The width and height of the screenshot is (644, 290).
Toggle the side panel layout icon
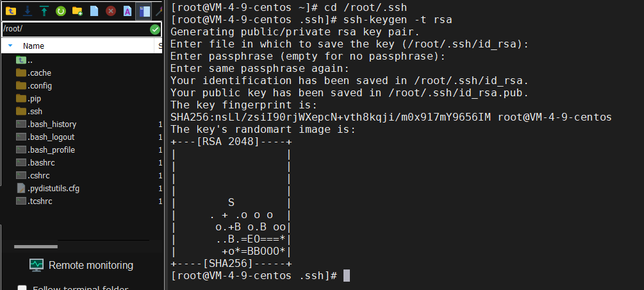pyautogui.click(x=144, y=11)
